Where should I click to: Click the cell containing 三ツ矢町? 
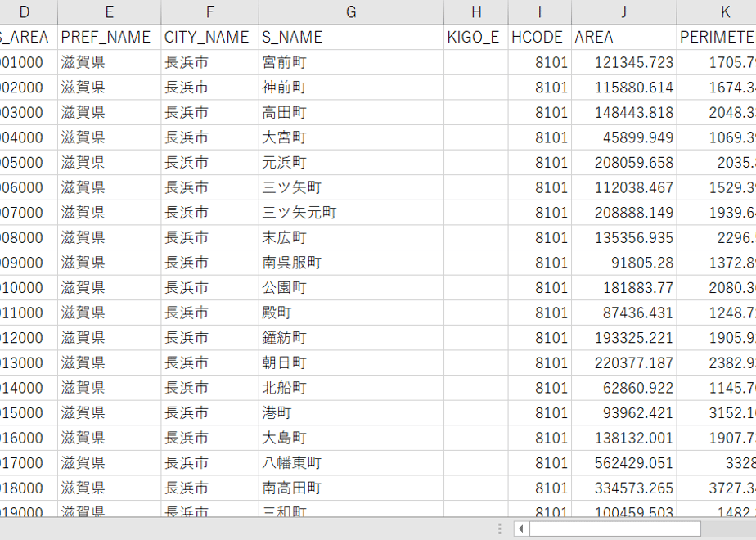coord(351,187)
